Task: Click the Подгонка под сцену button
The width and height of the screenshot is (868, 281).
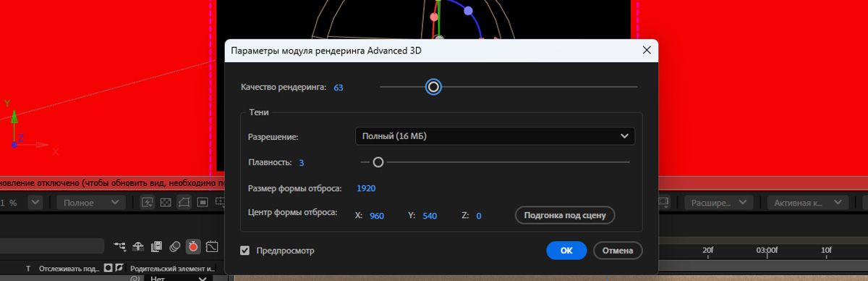Action: pyautogui.click(x=565, y=215)
